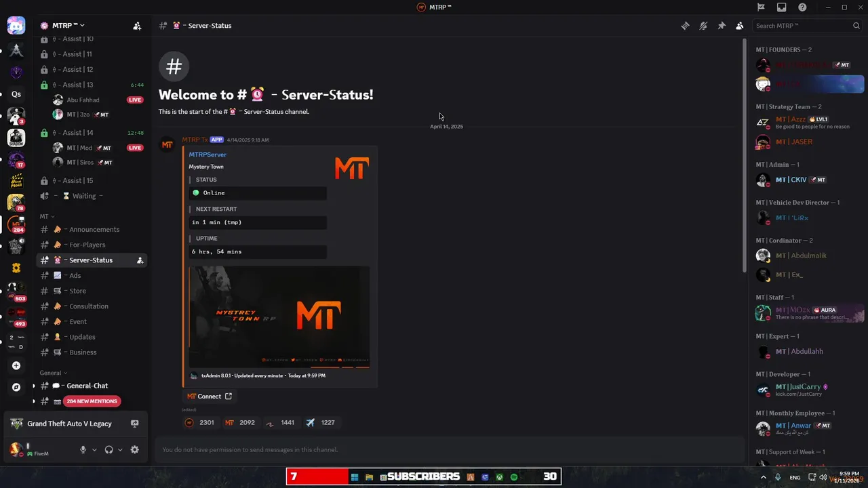Click the Add a Server plus icon
This screenshot has width=868, height=488.
tap(16, 366)
